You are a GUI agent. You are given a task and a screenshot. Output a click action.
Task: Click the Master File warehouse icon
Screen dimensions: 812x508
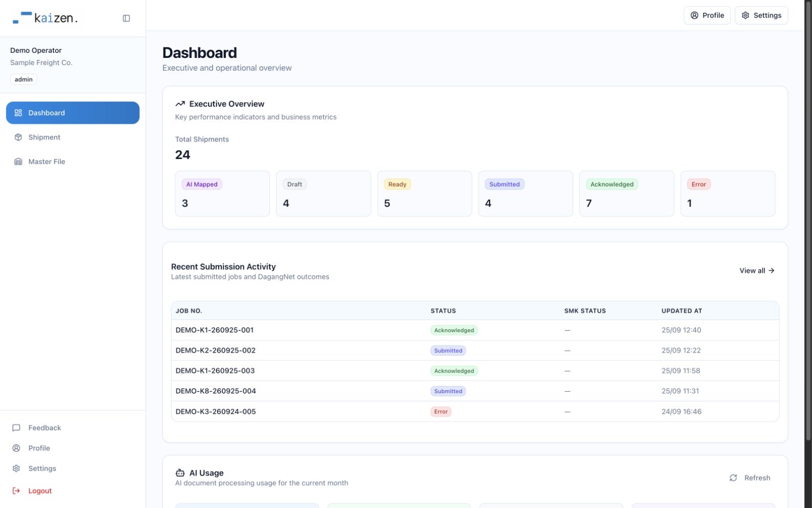click(x=18, y=161)
